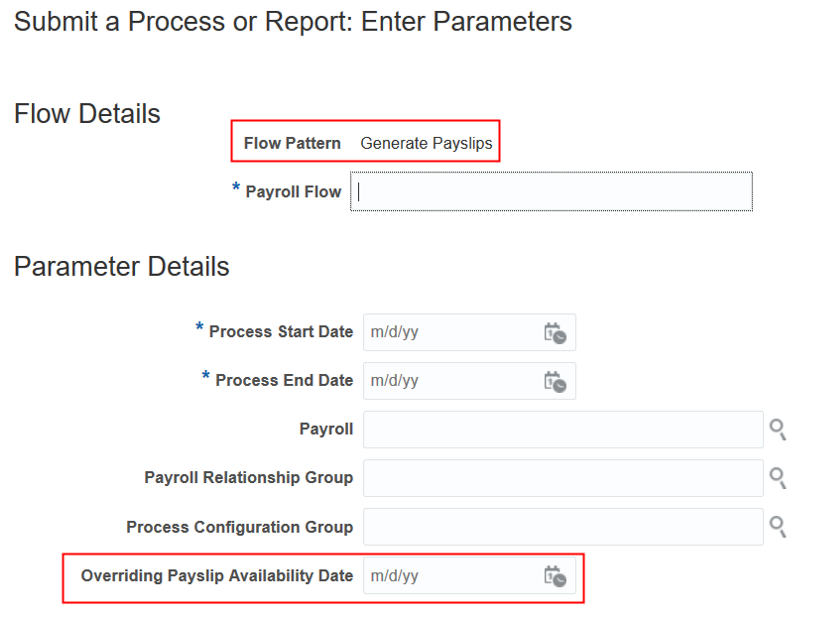The image size is (822, 626).
Task: Click the Payroll Flow label
Action: (293, 192)
